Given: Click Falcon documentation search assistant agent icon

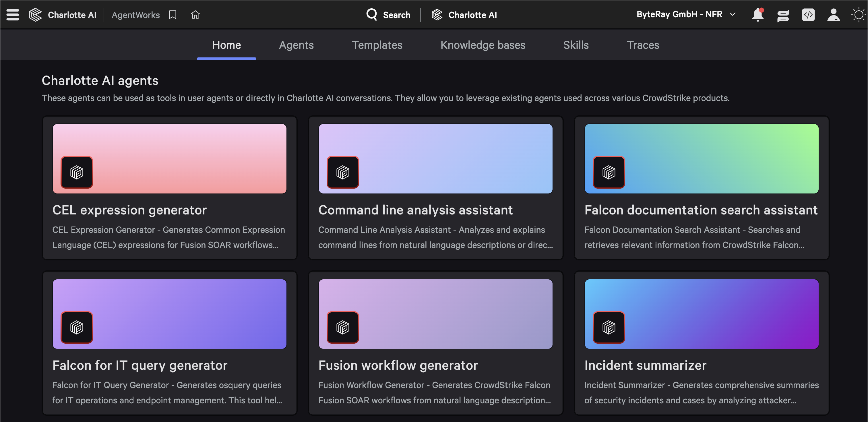Looking at the screenshot, I should tap(609, 172).
